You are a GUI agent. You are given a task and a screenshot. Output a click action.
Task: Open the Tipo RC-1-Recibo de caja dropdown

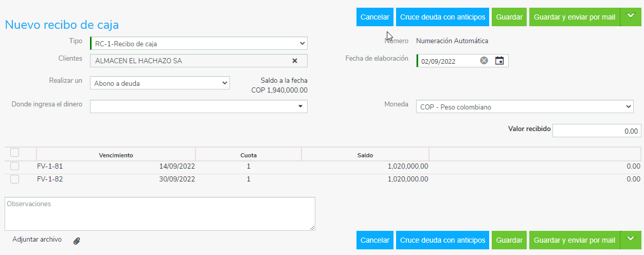[x=199, y=43]
